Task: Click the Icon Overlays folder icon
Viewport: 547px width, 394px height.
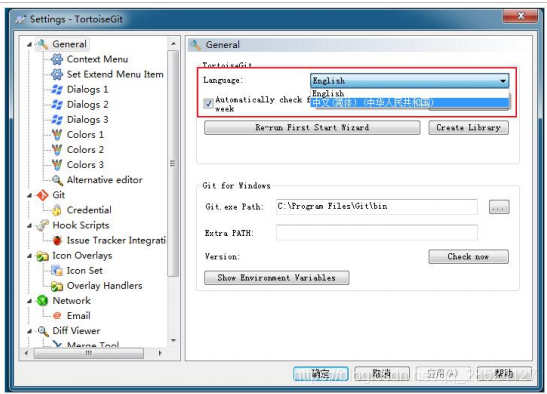Action: coord(43,256)
